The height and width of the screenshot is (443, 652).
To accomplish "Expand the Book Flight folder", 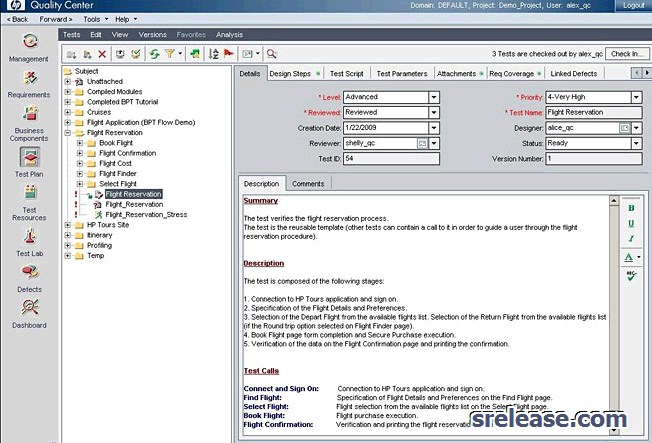I will (80, 143).
